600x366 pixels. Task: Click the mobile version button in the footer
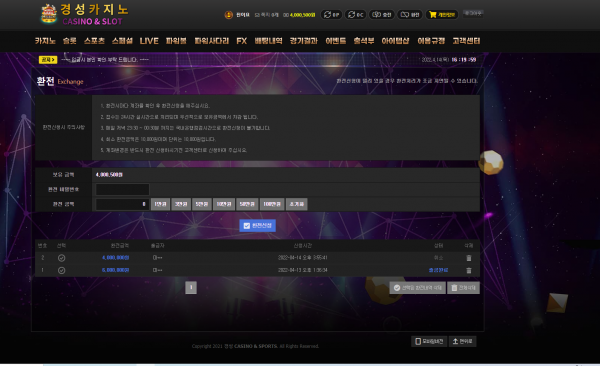(429, 341)
